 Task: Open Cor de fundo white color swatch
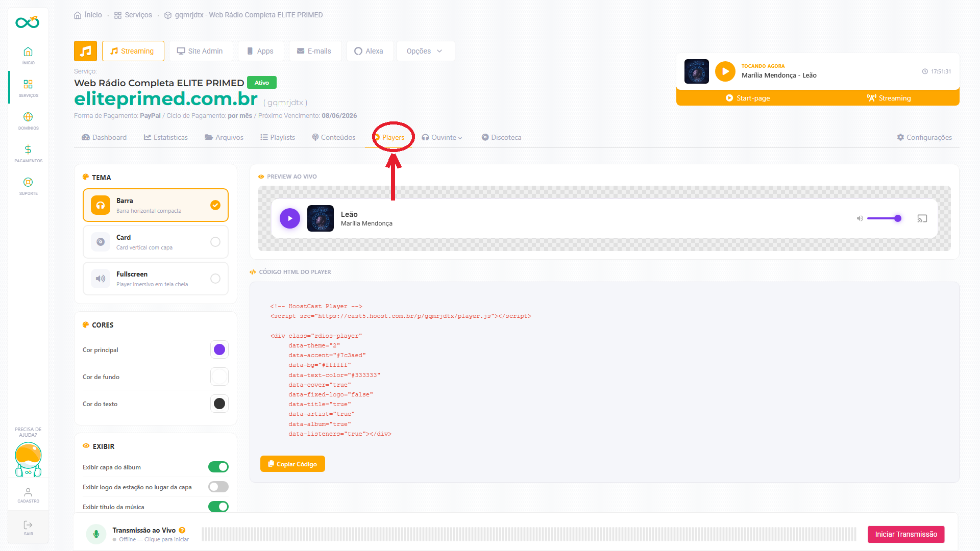click(219, 377)
